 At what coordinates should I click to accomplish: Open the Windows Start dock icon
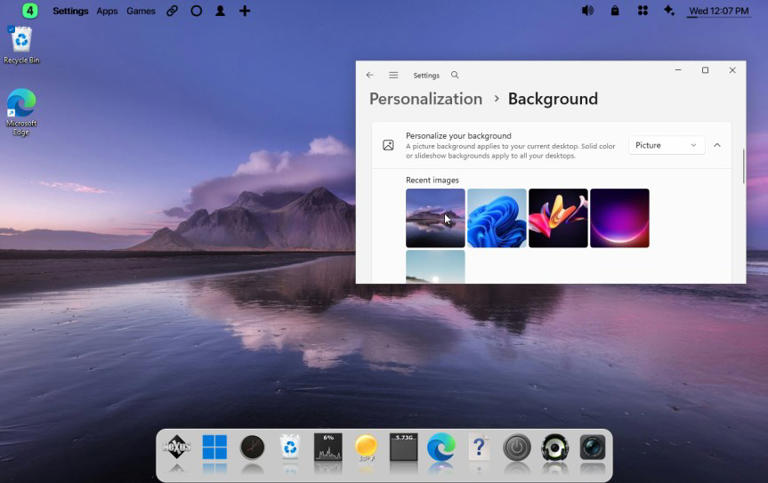pos(215,447)
